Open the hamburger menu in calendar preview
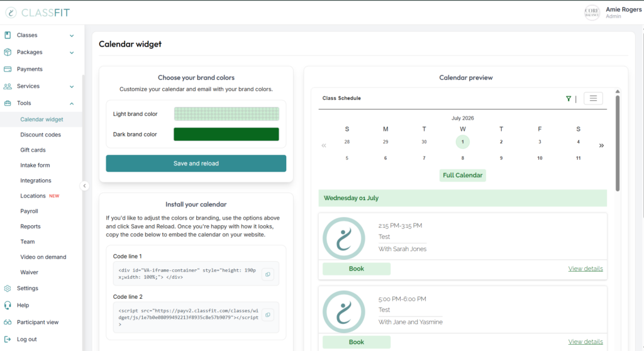Viewport: 644px width, 351px height. 593,98
